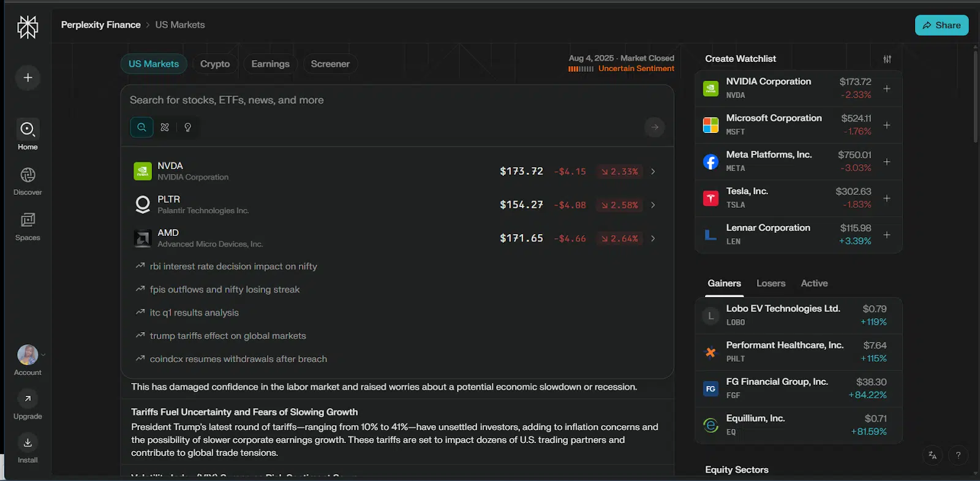Click the translate language icon
The image size is (980, 481).
(932, 455)
